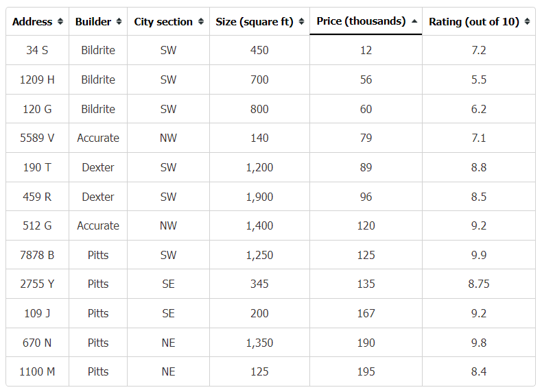Select the Rating (out of 10) header

[479, 21]
